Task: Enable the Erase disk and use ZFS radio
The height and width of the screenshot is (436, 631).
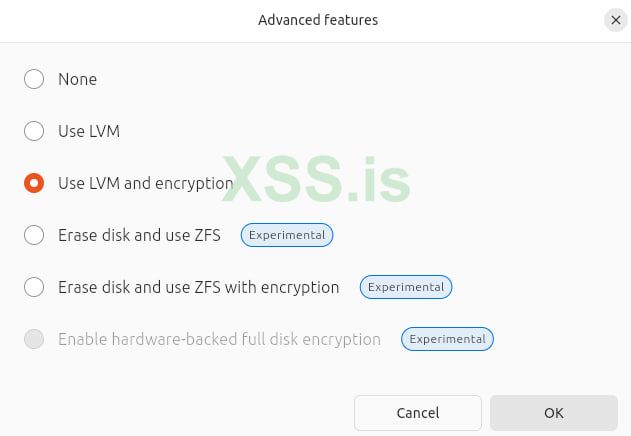Action: point(34,235)
